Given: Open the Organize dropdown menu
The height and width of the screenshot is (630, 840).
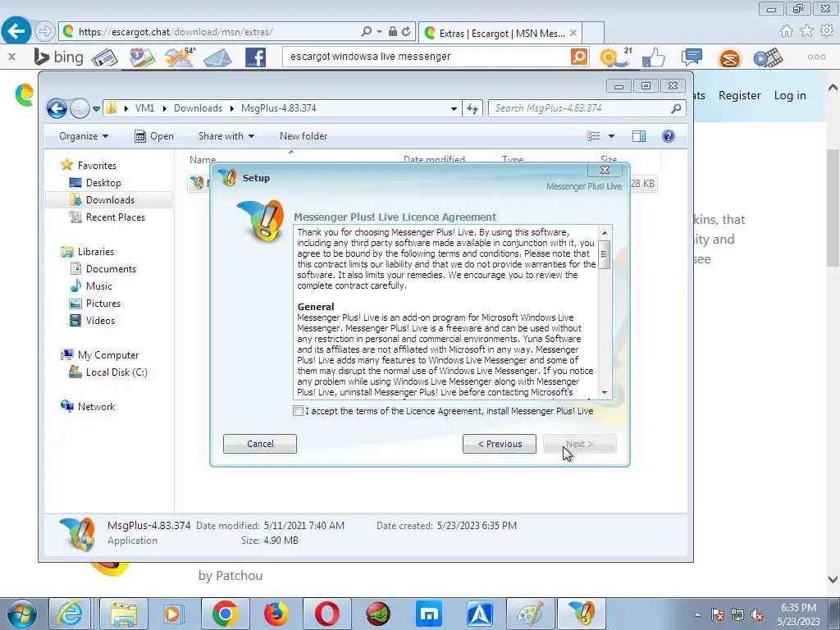Looking at the screenshot, I should pos(84,136).
